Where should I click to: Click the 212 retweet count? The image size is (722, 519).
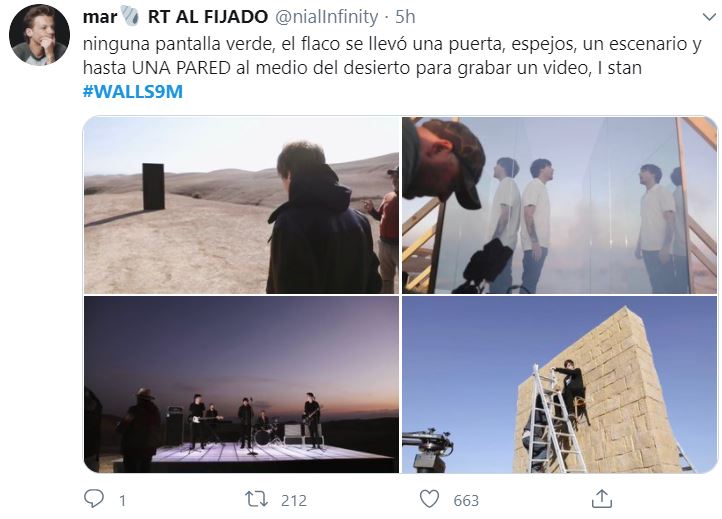tap(294, 500)
